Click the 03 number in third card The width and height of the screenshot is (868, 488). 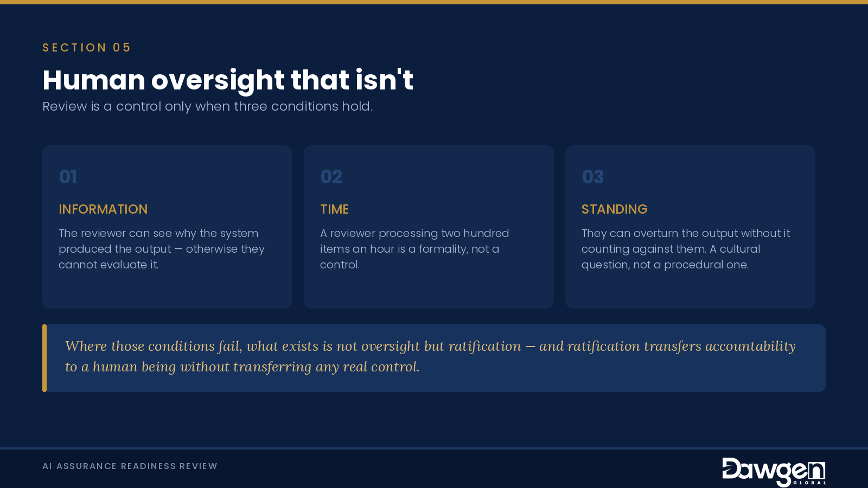593,177
